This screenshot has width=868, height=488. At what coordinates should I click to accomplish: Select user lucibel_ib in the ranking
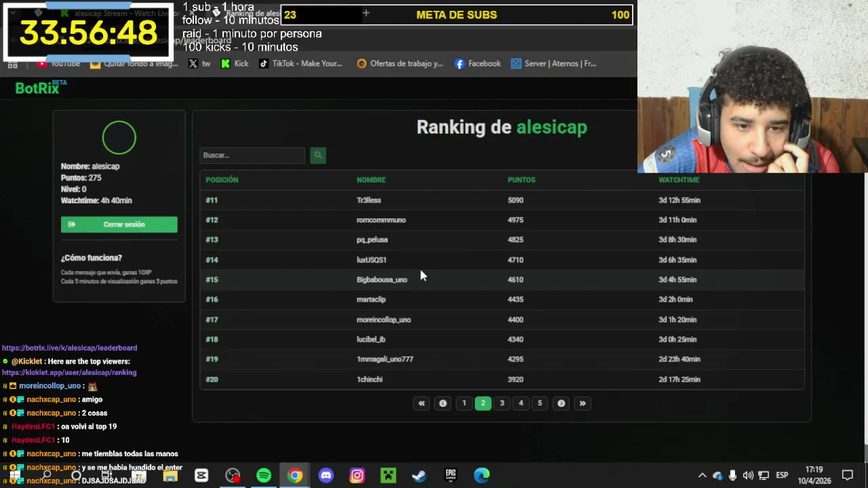(x=371, y=340)
